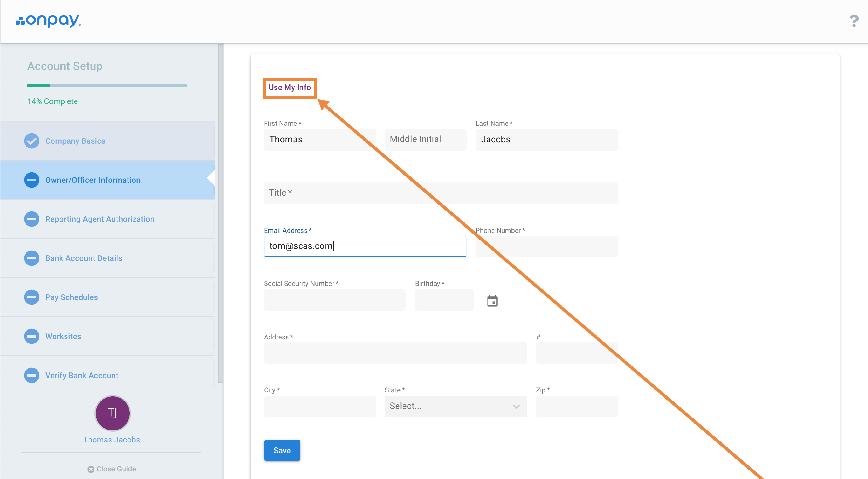Viewport: 868px width, 479px height.
Task: Click the Close Guide x icon
Action: pyautogui.click(x=91, y=469)
